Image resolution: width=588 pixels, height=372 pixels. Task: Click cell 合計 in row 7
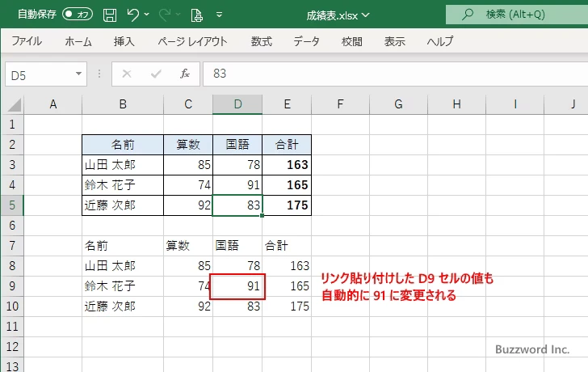click(x=287, y=246)
